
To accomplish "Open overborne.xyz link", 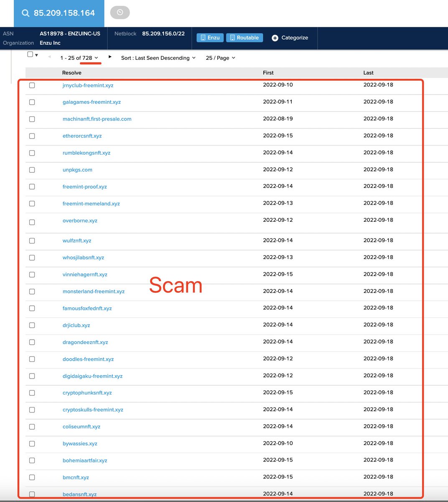I will pos(80,221).
